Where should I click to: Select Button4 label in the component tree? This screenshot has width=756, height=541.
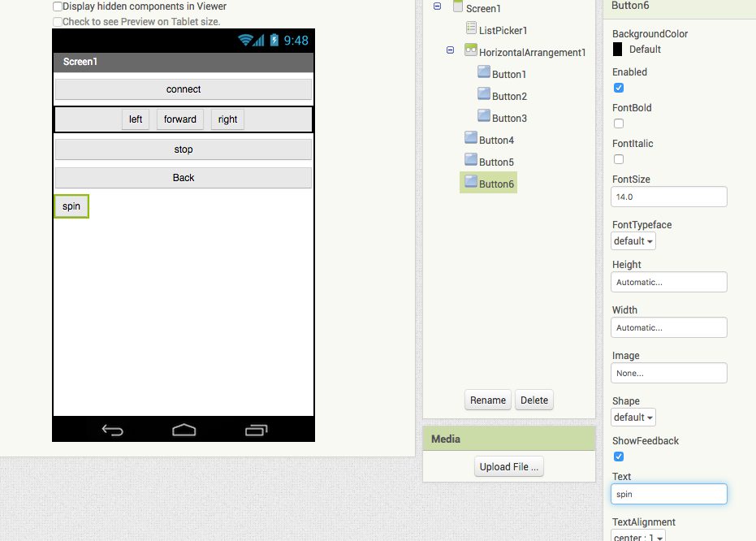(497, 141)
